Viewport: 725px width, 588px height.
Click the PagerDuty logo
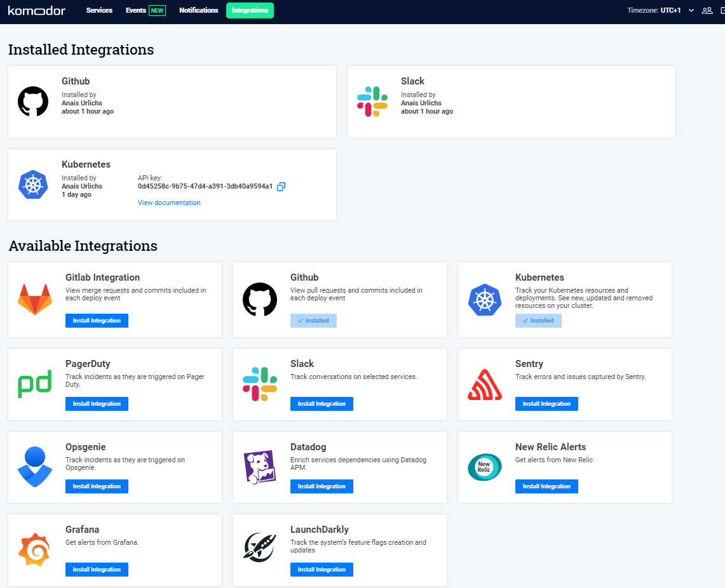(35, 384)
